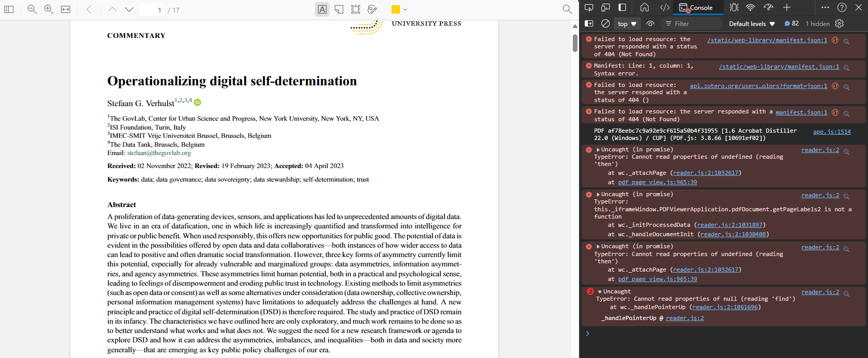Screen dimensions: 868x358
Task: Open the DevTools Welcome home tab
Action: [645, 7]
